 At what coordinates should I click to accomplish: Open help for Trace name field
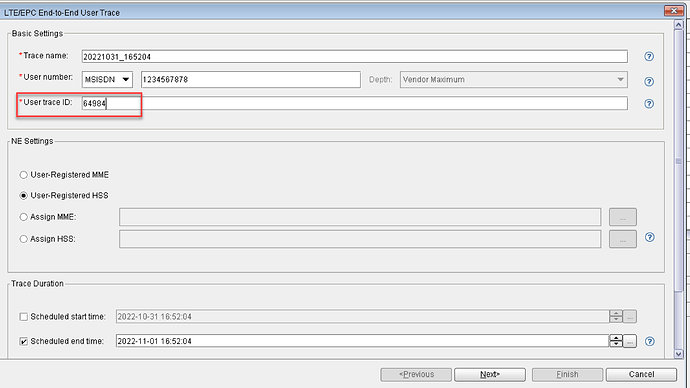tap(649, 56)
